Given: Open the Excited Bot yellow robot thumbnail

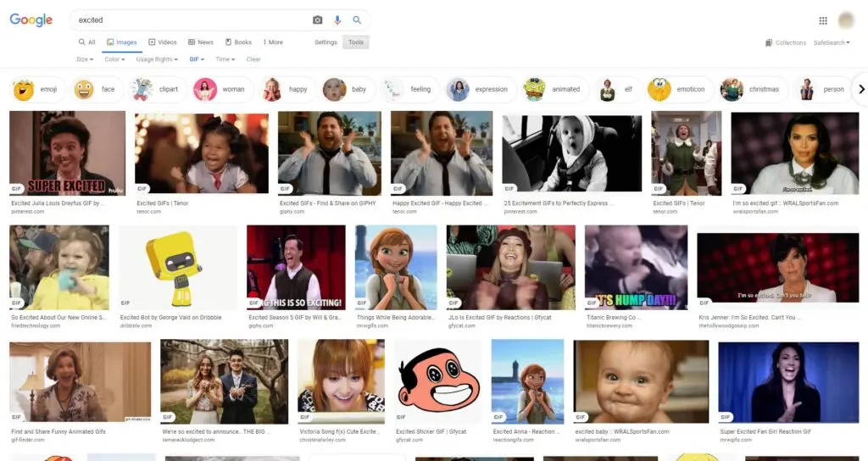Looking at the screenshot, I should pyautogui.click(x=178, y=267).
